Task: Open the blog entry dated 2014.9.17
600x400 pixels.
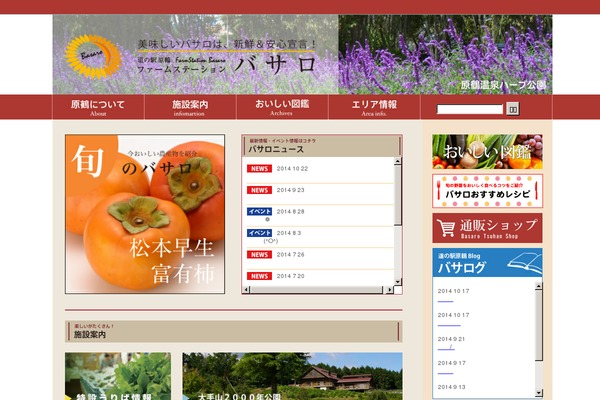Action: (x=451, y=363)
